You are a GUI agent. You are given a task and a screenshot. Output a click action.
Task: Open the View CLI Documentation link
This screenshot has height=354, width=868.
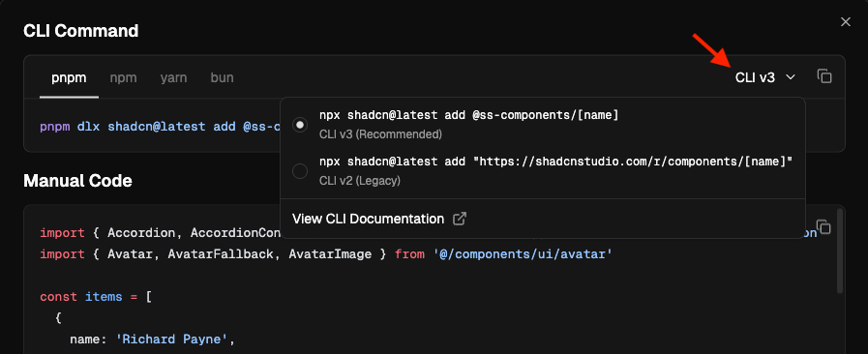tap(378, 219)
